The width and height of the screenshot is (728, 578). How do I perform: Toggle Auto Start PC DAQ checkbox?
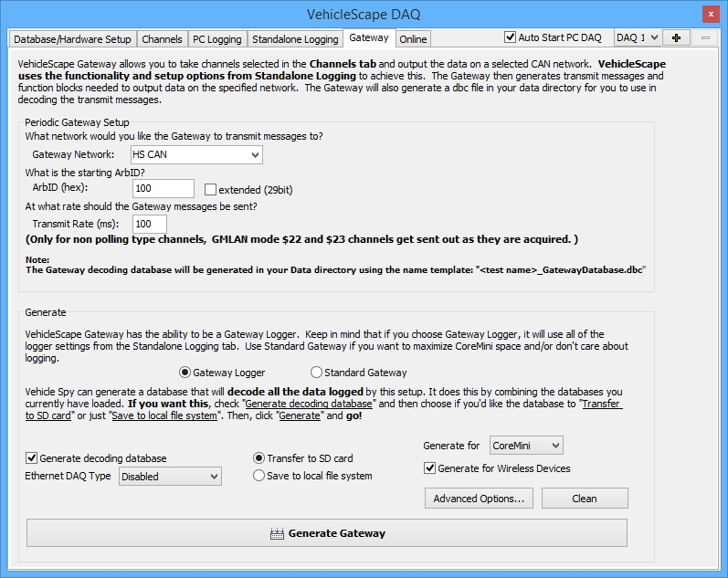(511, 37)
